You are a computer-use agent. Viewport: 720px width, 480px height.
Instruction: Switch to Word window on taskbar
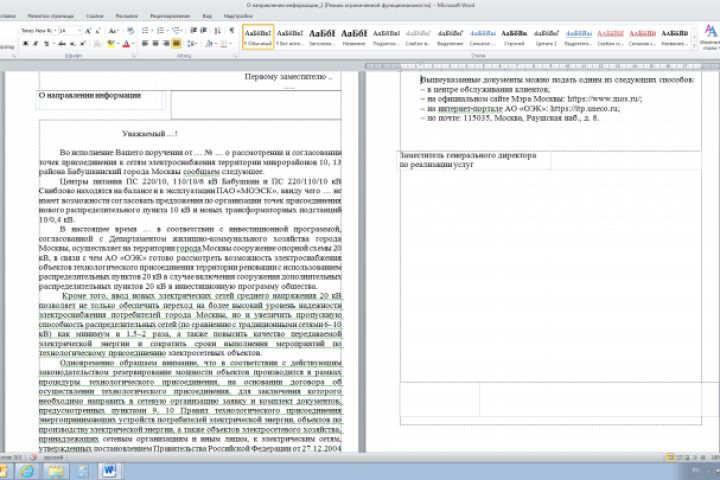point(109,471)
